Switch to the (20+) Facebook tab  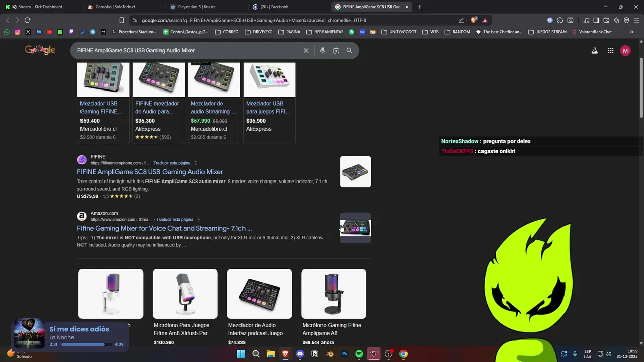(x=289, y=7)
